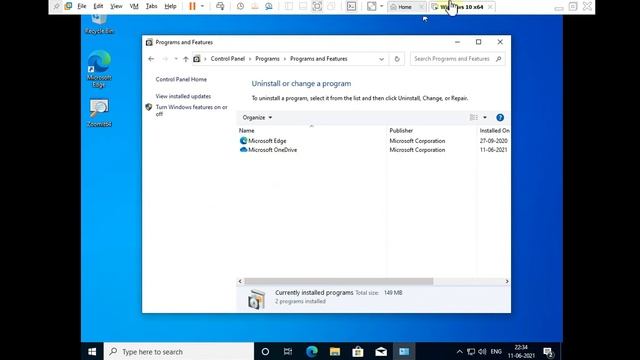Launch Microsoft Edge from the taskbar

(311, 351)
